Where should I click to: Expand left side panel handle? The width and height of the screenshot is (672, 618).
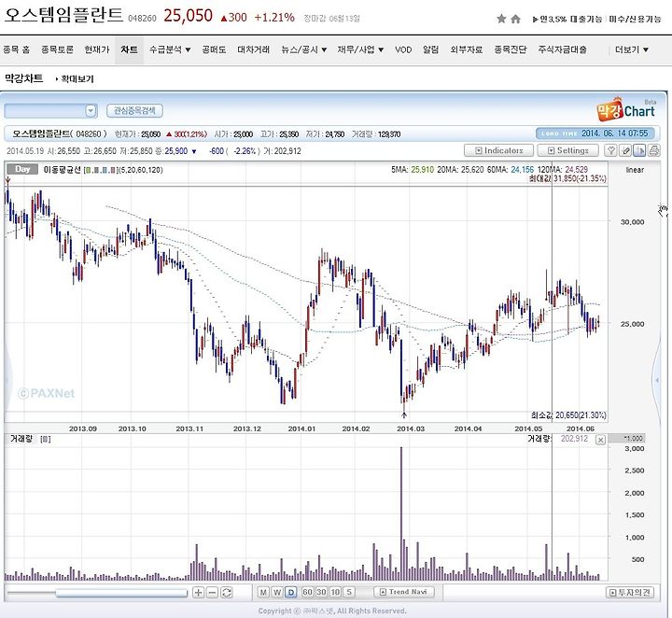(x=7, y=380)
